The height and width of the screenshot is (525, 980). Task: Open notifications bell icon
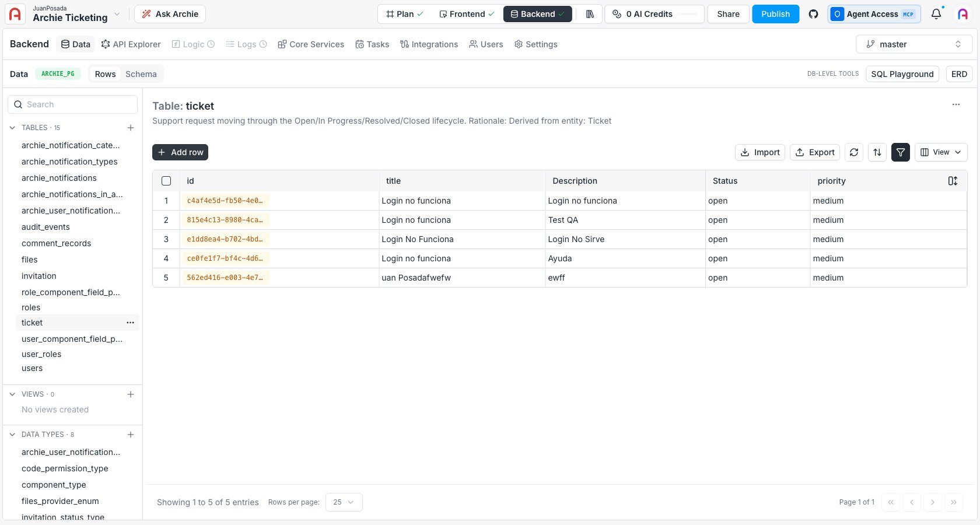(x=936, y=14)
